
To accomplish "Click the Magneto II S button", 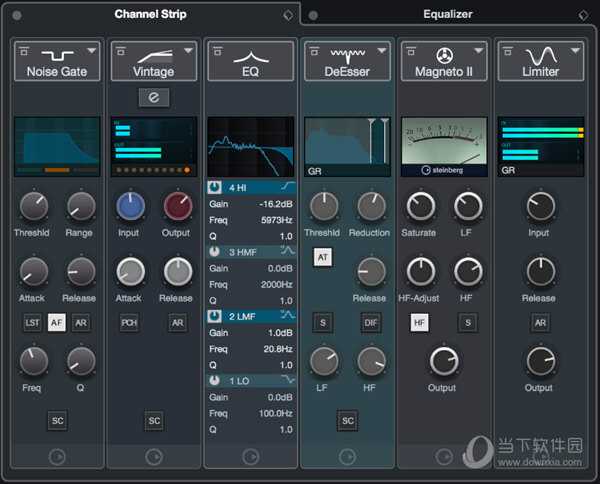I will (x=468, y=323).
